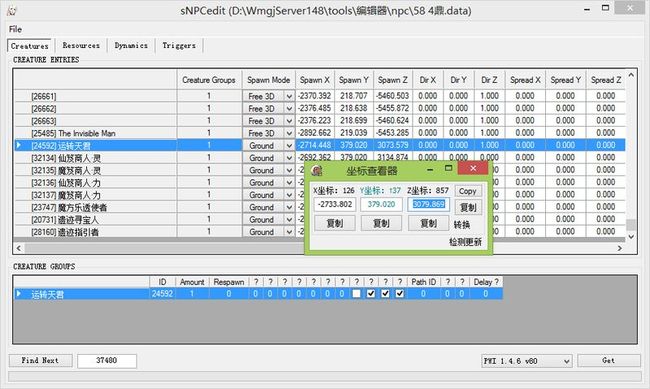
Task: Click the Path ID column header
Action: [423, 282]
